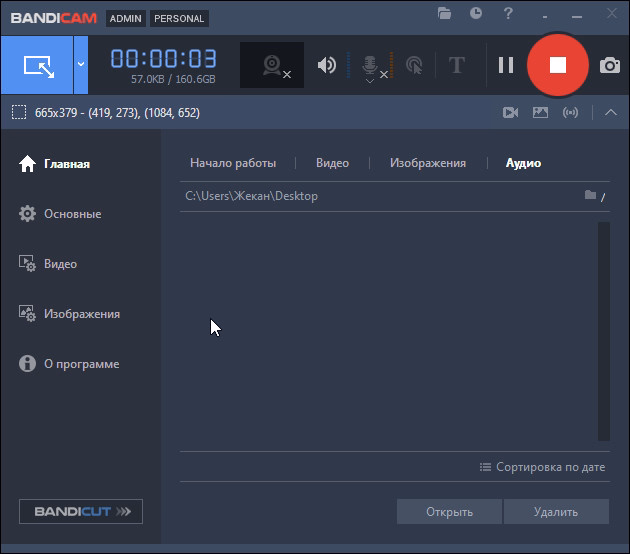The width and height of the screenshot is (630, 554).
Task: Take a screenshot with the camera icon
Action: click(609, 66)
